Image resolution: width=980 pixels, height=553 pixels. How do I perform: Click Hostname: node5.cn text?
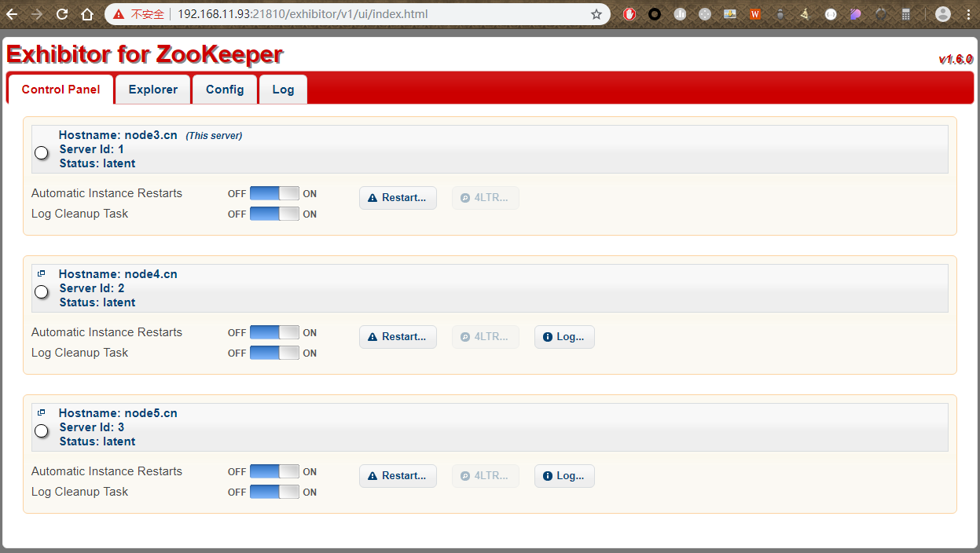tap(118, 413)
